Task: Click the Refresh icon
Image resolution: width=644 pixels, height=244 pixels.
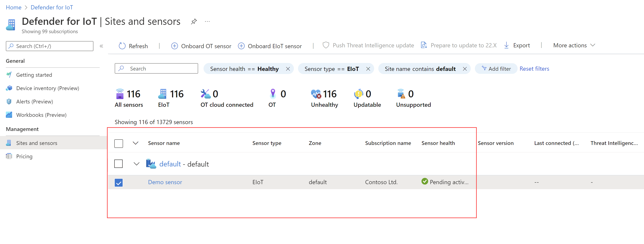Action: 122,46
